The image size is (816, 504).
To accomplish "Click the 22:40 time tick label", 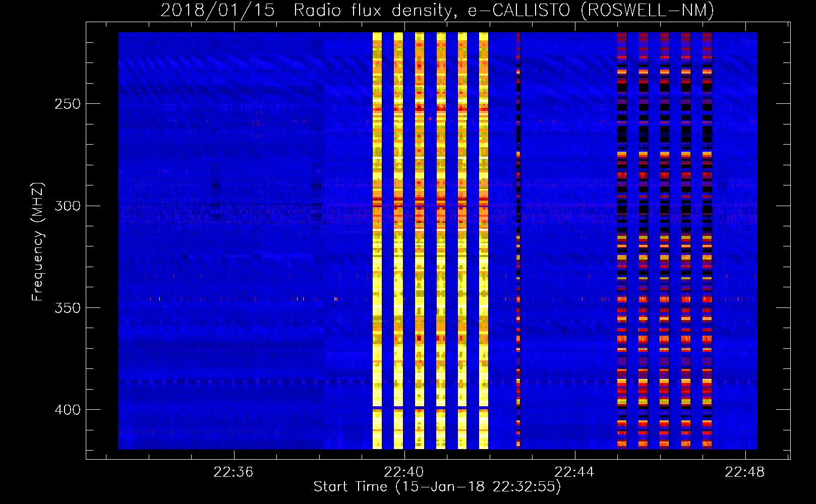I will (404, 472).
